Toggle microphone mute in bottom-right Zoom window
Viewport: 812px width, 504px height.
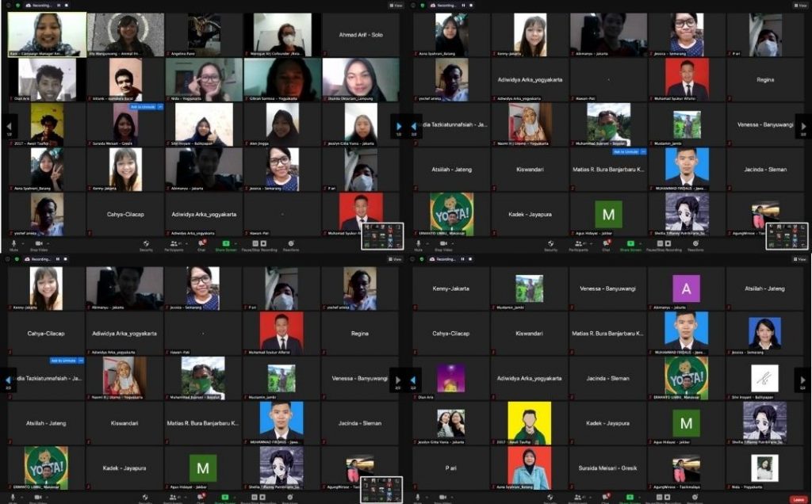(418, 498)
